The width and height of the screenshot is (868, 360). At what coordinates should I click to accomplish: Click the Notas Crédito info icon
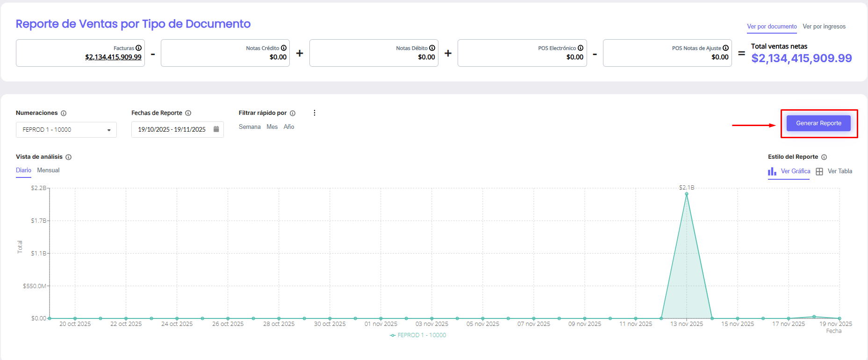(x=284, y=48)
